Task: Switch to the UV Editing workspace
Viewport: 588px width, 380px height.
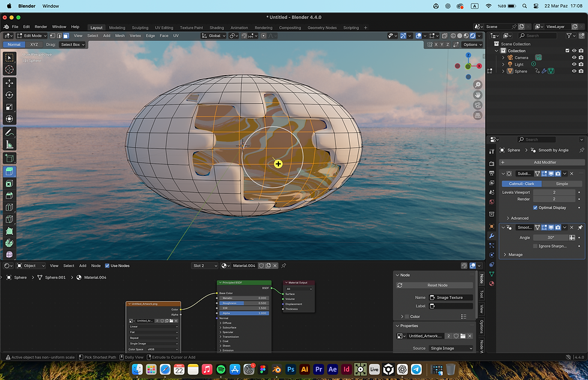Action: [164, 28]
